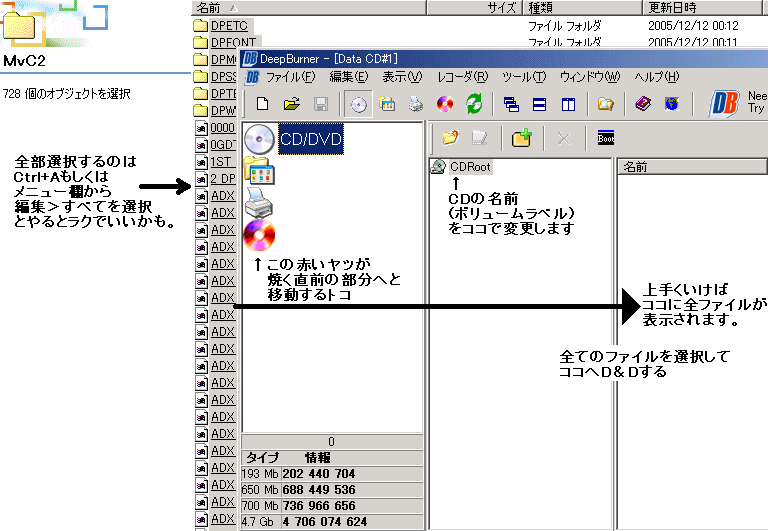Screen dimensions: 768x531
Task: Open the autorun folder icon in left panel
Action: coord(259,170)
